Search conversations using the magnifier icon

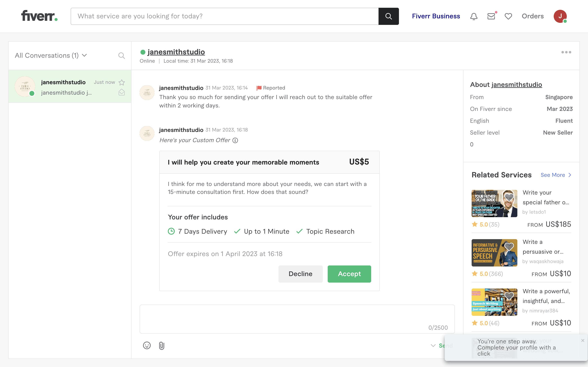(121, 56)
